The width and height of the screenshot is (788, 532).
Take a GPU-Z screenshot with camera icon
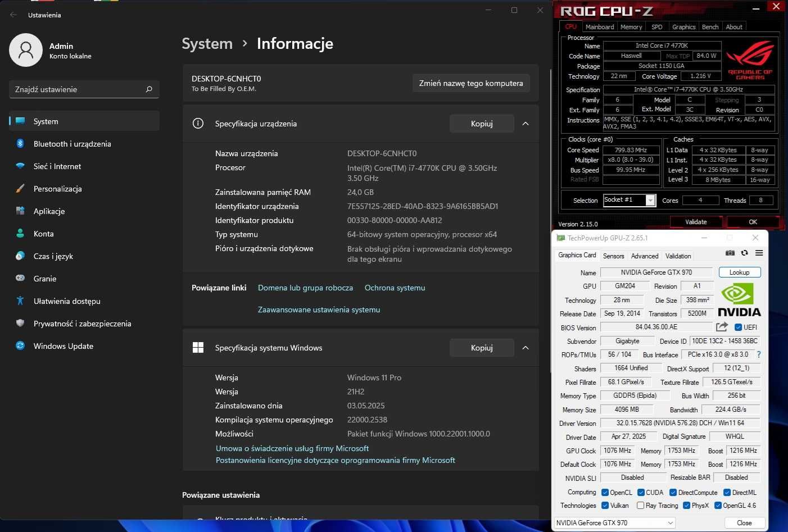point(730,253)
